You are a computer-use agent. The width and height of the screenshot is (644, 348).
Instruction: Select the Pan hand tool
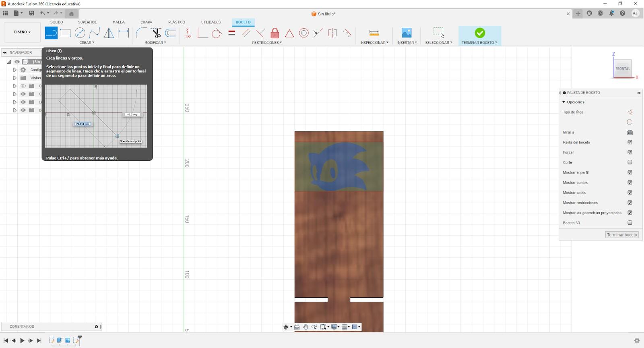305,327
